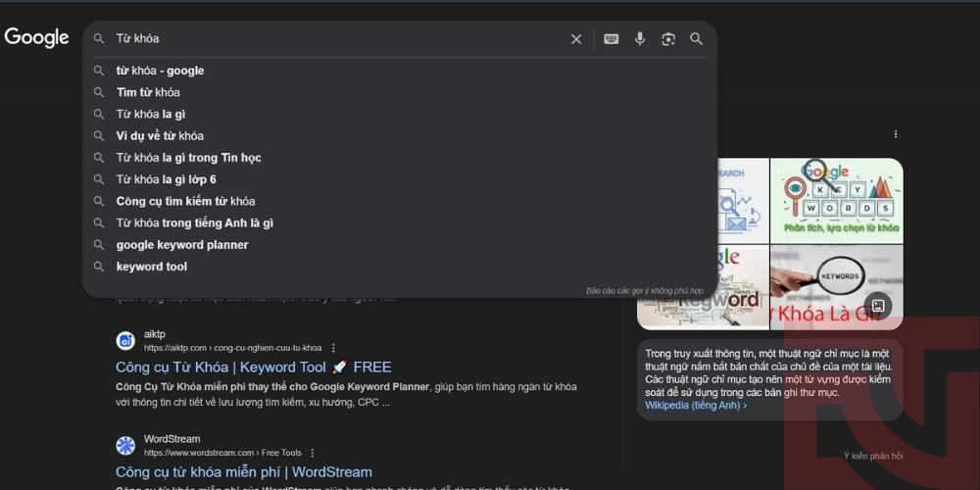980x490 pixels.
Task: Open options menu next to WordStream URL
Action: (x=313, y=453)
